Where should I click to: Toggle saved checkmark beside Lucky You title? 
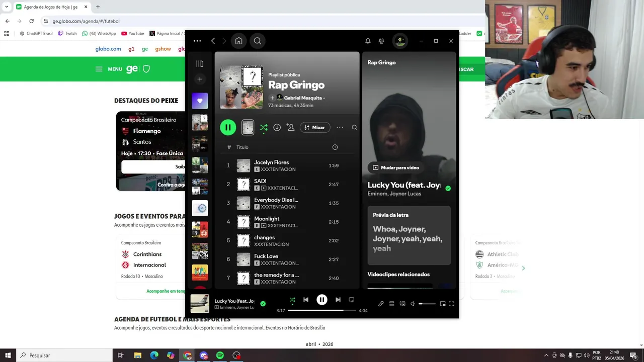pyautogui.click(x=448, y=189)
